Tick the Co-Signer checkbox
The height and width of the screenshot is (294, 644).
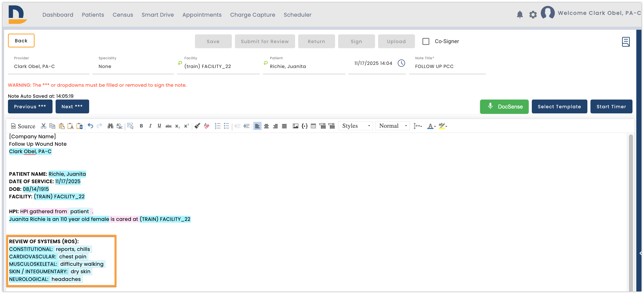tap(426, 41)
